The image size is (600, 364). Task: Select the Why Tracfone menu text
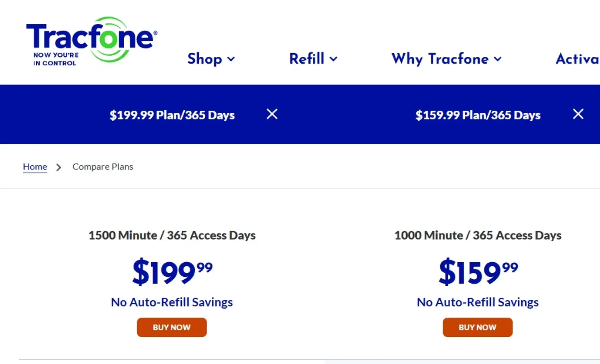click(440, 59)
